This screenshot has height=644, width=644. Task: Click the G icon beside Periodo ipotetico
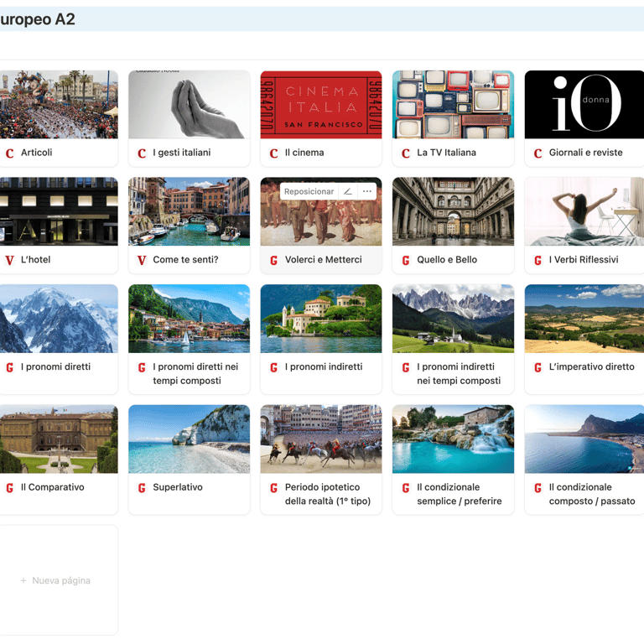point(273,487)
